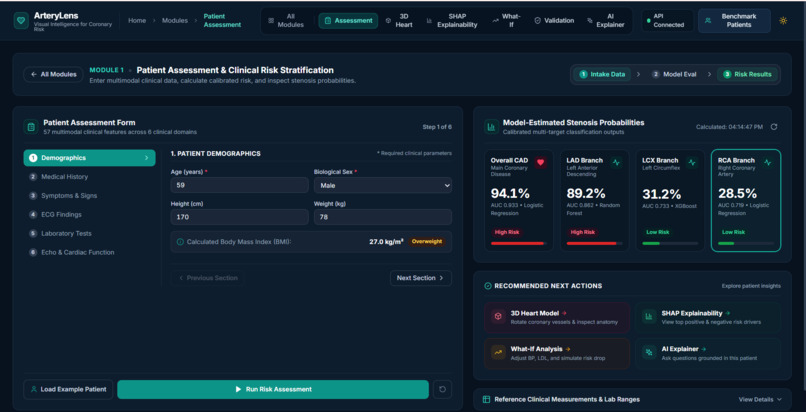Image resolution: width=806 pixels, height=412 pixels.
Task: Click the info icon beside Calculated BMI
Action: pyautogui.click(x=180, y=241)
